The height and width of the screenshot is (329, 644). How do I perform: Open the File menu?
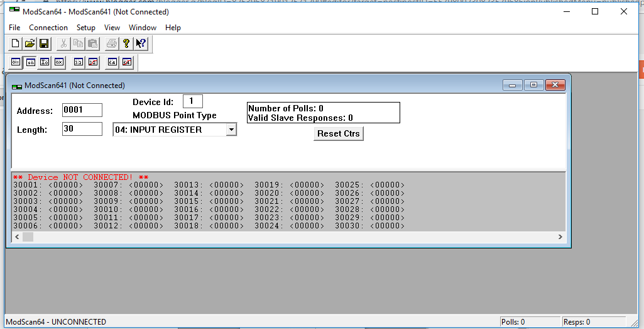click(14, 28)
